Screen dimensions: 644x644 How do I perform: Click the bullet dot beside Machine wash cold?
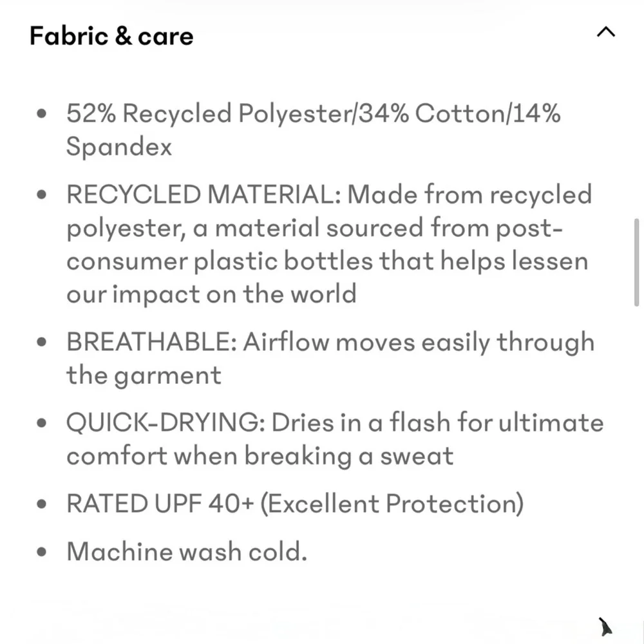pos(43,553)
